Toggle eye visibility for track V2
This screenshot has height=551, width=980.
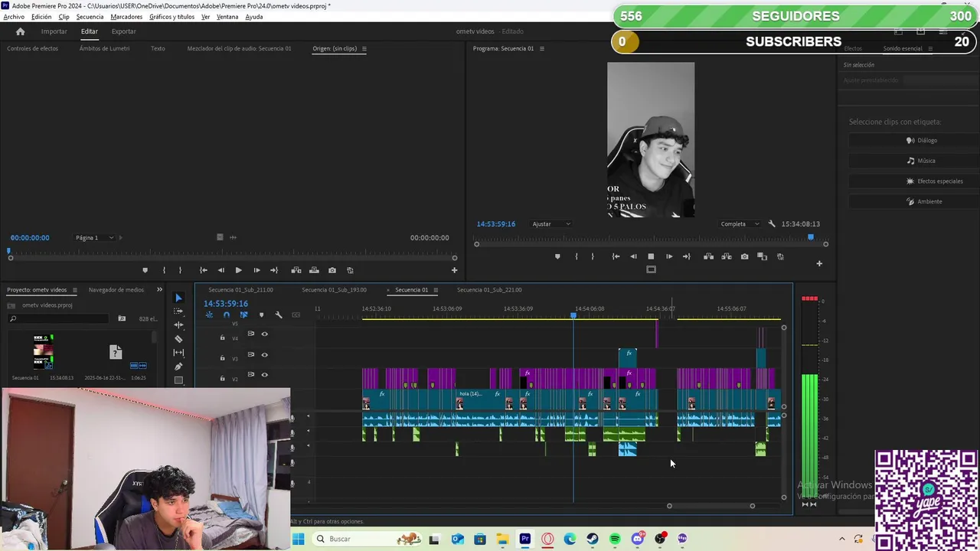(264, 375)
